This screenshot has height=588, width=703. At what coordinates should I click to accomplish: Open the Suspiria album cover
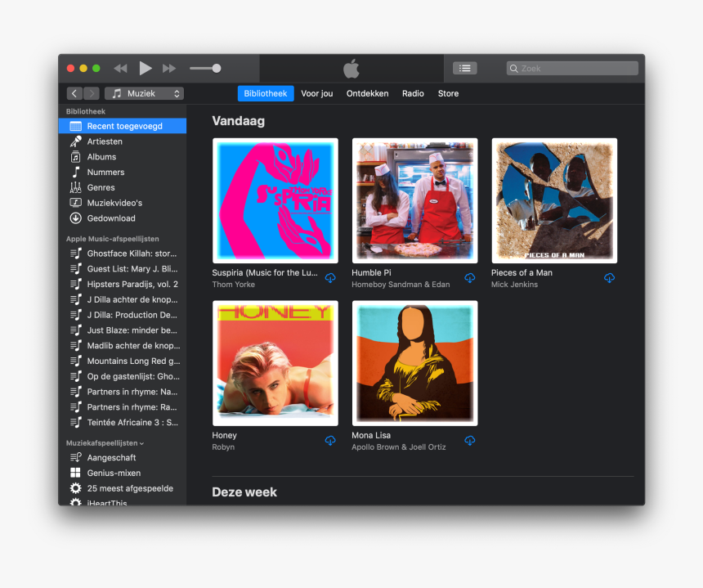tap(275, 200)
